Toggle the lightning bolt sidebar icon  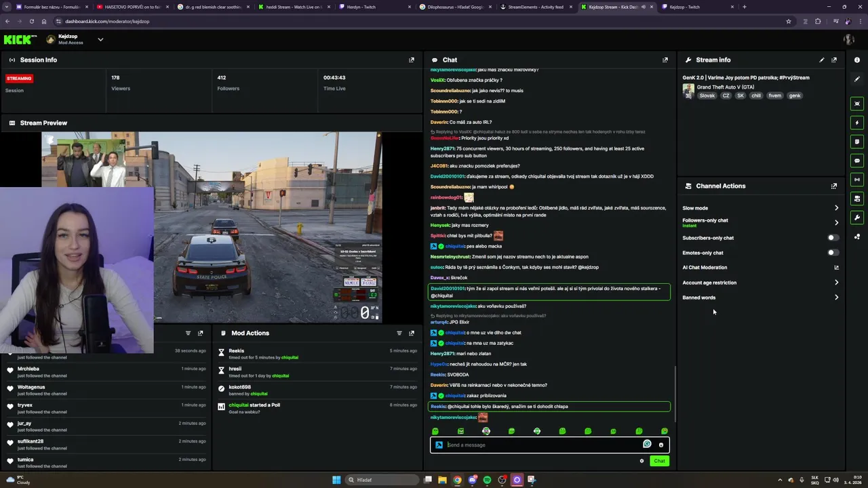click(857, 123)
